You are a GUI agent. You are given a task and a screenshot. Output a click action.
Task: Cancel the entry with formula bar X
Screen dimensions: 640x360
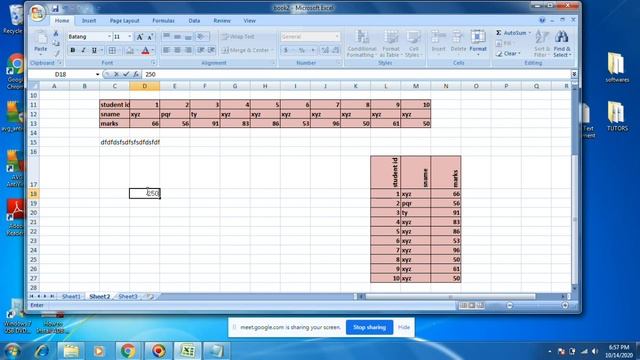[x=116, y=74]
